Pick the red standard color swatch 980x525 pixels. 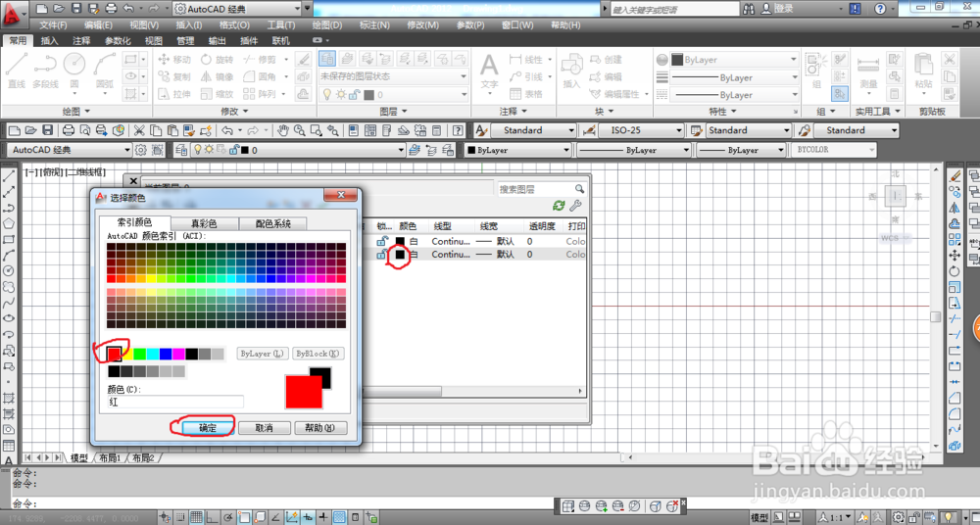click(114, 354)
